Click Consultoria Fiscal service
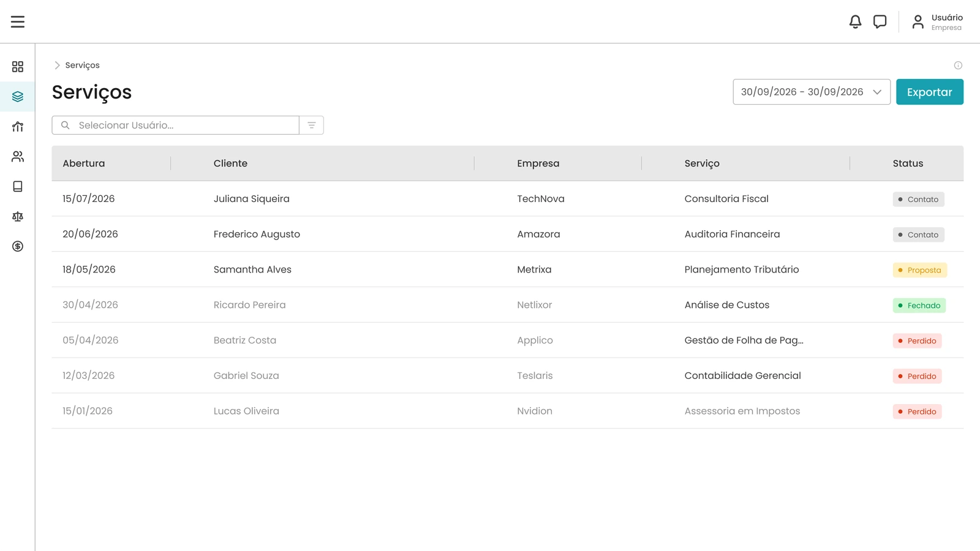980x551 pixels. pos(726,198)
